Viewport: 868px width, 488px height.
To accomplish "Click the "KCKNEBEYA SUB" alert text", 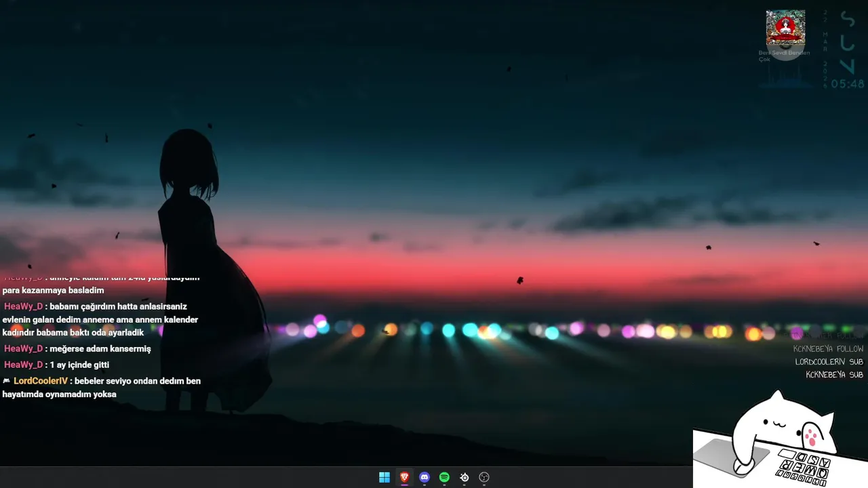I will (834, 375).
